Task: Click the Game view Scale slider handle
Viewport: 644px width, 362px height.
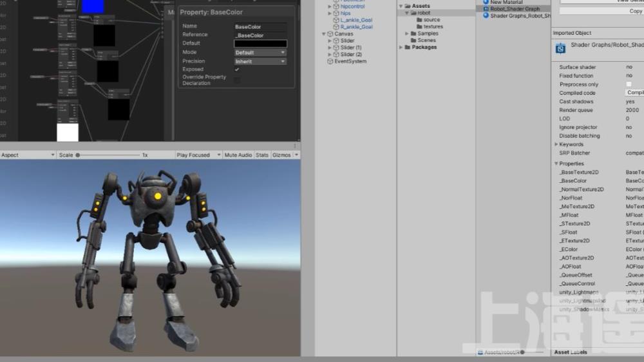Action: point(78,155)
